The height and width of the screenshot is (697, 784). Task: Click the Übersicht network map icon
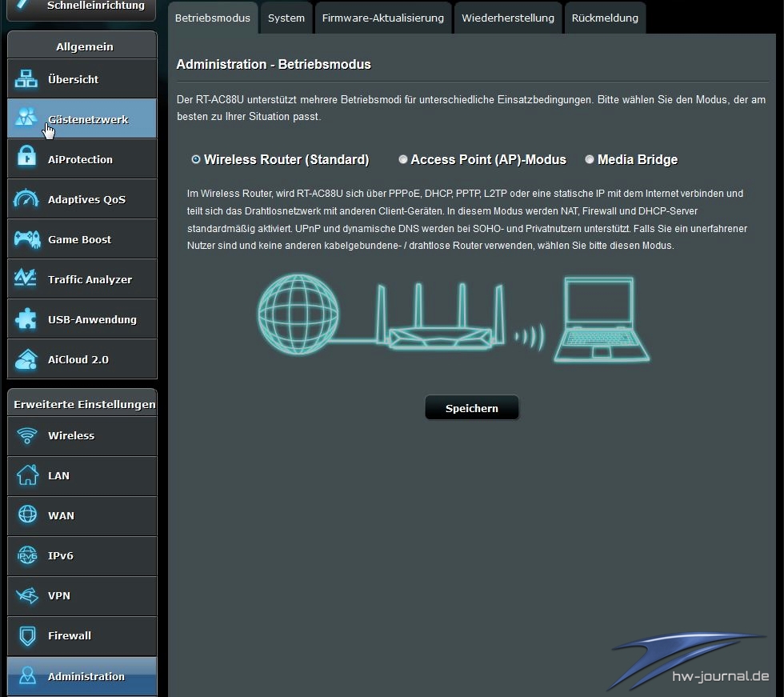pyautogui.click(x=26, y=79)
